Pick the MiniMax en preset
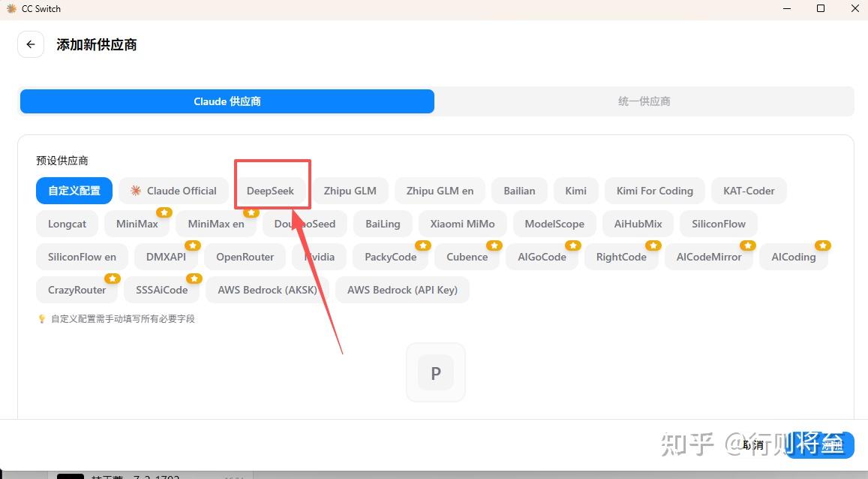 [x=216, y=224]
